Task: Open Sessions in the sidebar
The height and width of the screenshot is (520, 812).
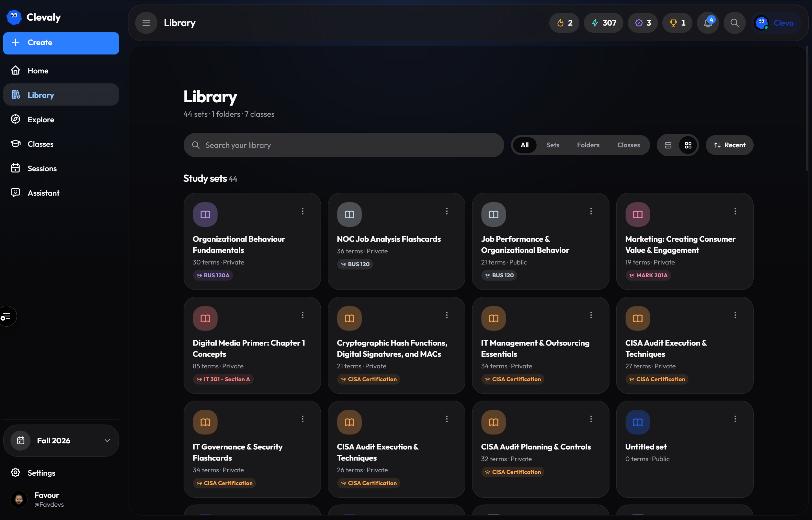Action: [61, 169]
